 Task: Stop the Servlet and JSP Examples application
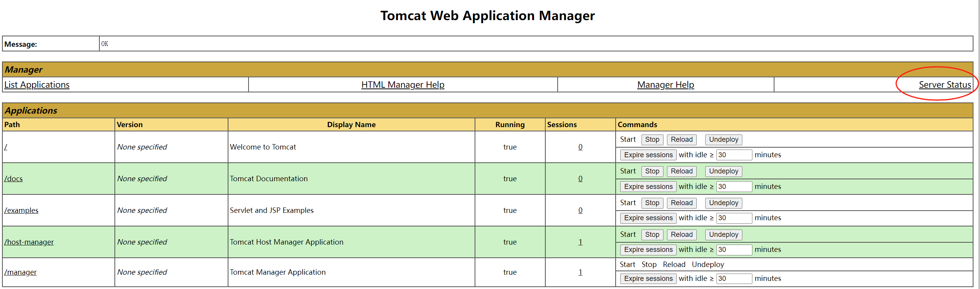pos(652,203)
